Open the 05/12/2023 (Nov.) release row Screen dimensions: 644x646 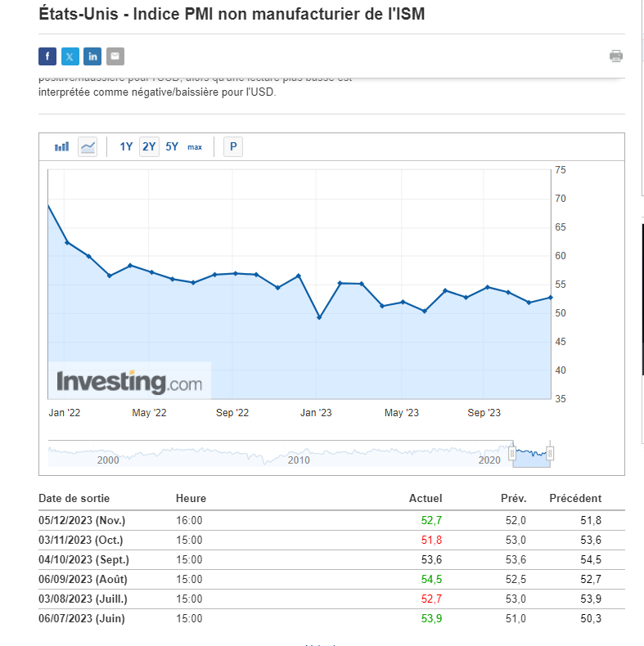click(81, 520)
